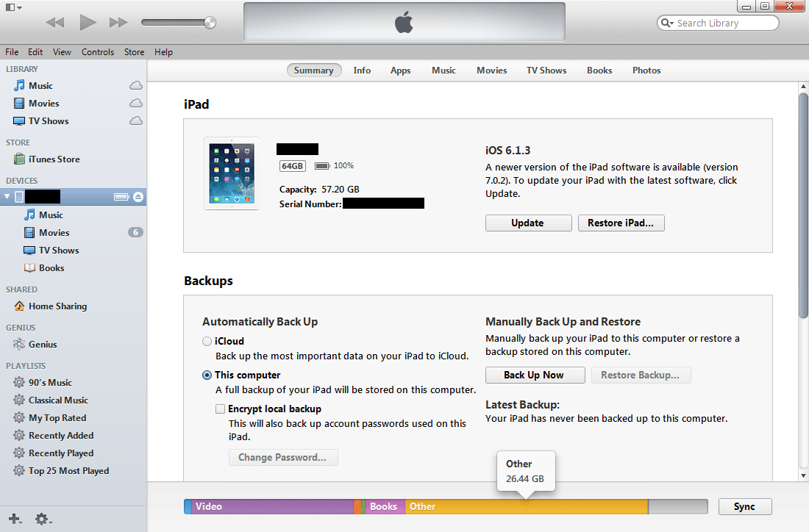Viewport: 809px width, 532px height.
Task: Click the Update button
Action: point(528,223)
